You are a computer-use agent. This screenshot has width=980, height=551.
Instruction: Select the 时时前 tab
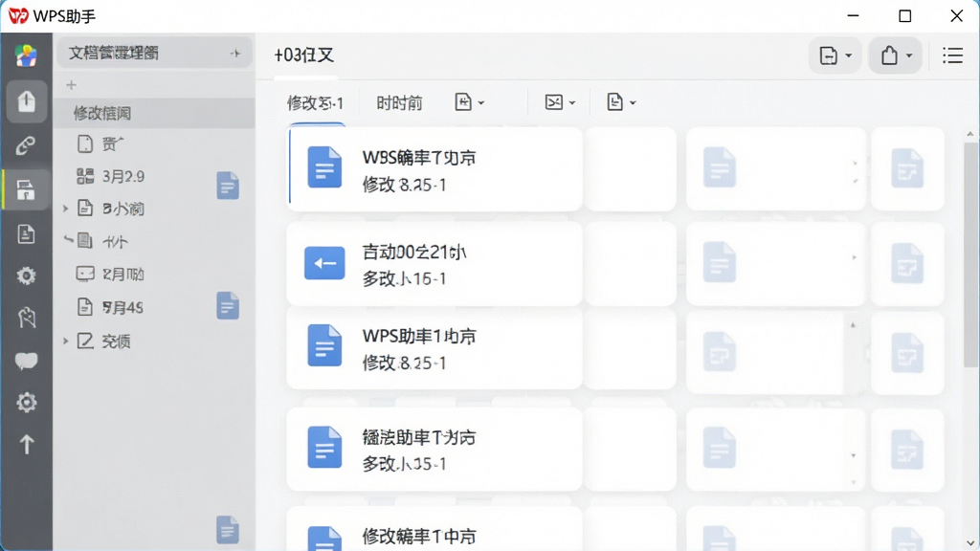pyautogui.click(x=399, y=103)
